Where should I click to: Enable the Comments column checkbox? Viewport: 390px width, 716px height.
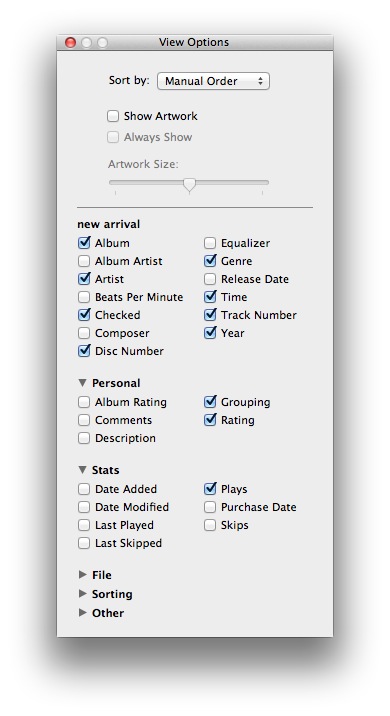(84, 420)
